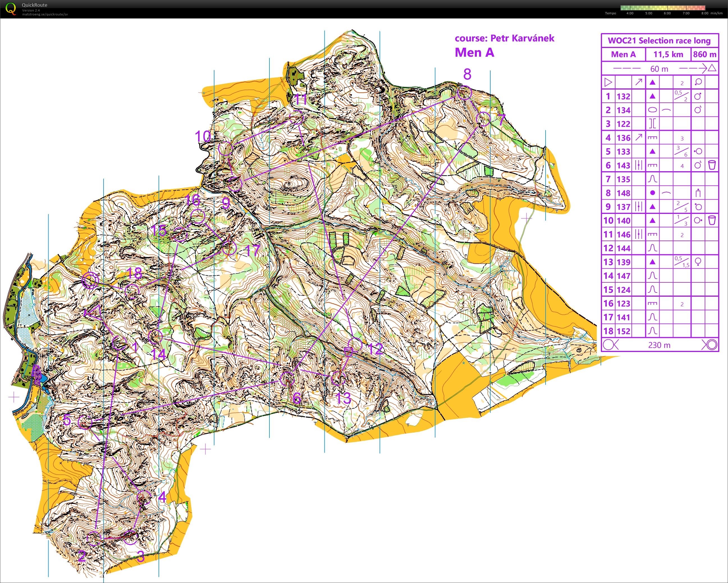Viewport: 728px width, 583px height.
Task: Select control circle 5 on the map
Action: click(x=85, y=422)
